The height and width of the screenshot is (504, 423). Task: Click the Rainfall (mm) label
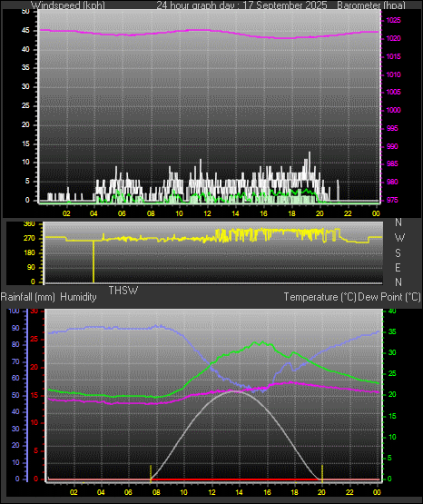28,297
